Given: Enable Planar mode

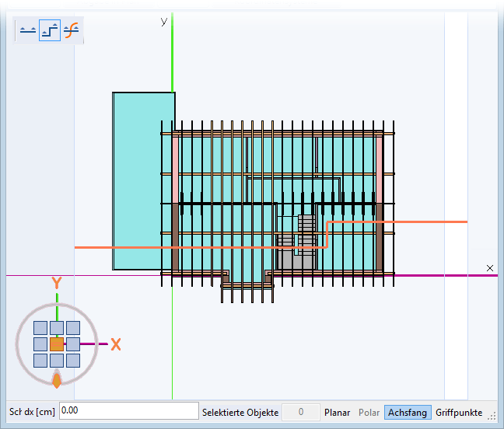Looking at the screenshot, I should point(337,413).
